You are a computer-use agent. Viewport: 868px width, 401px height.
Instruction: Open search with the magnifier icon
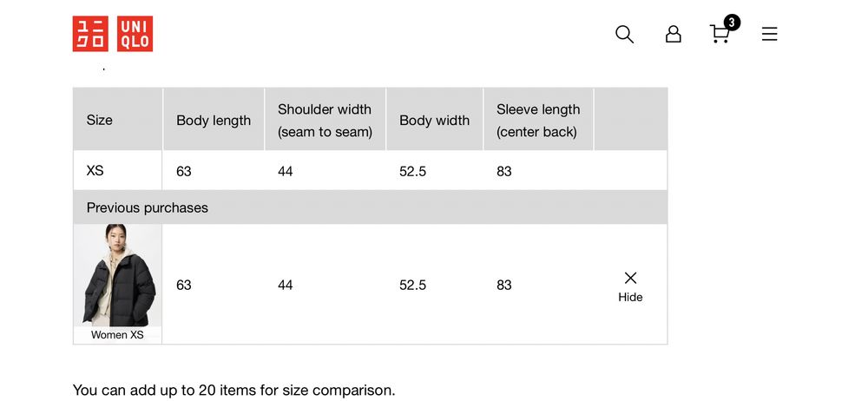tap(624, 34)
